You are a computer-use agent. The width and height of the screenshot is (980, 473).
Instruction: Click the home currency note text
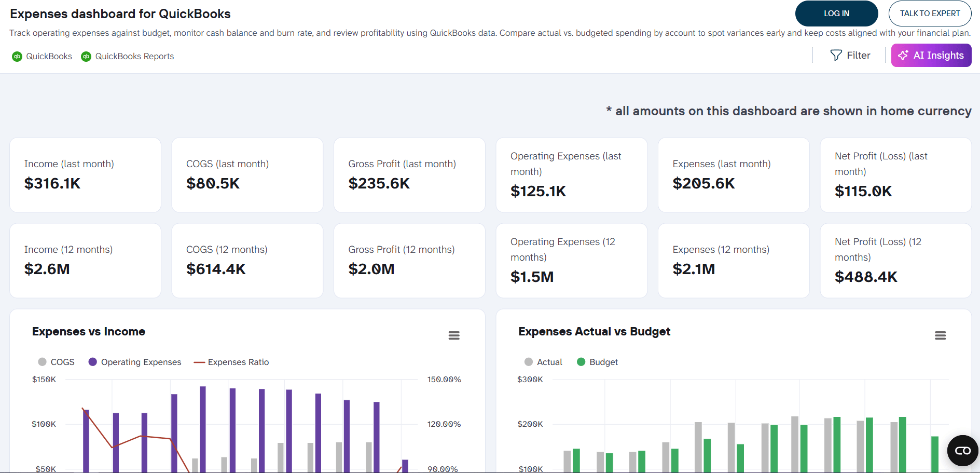pyautogui.click(x=789, y=111)
